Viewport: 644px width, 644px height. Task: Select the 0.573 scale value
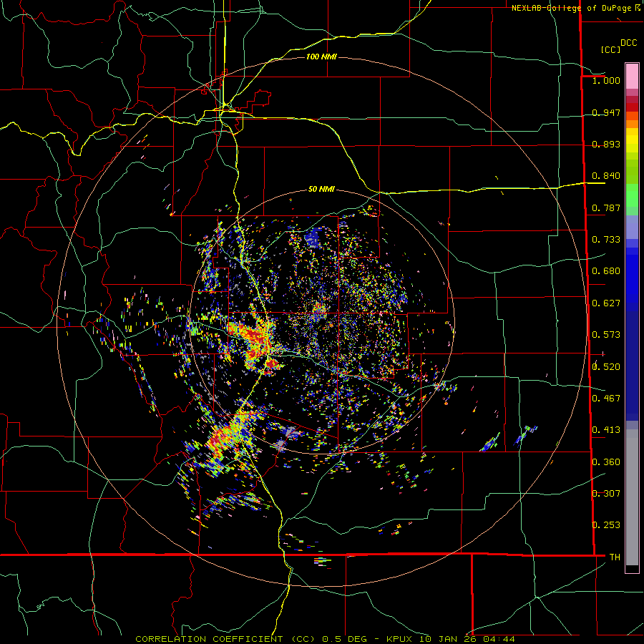click(x=606, y=335)
